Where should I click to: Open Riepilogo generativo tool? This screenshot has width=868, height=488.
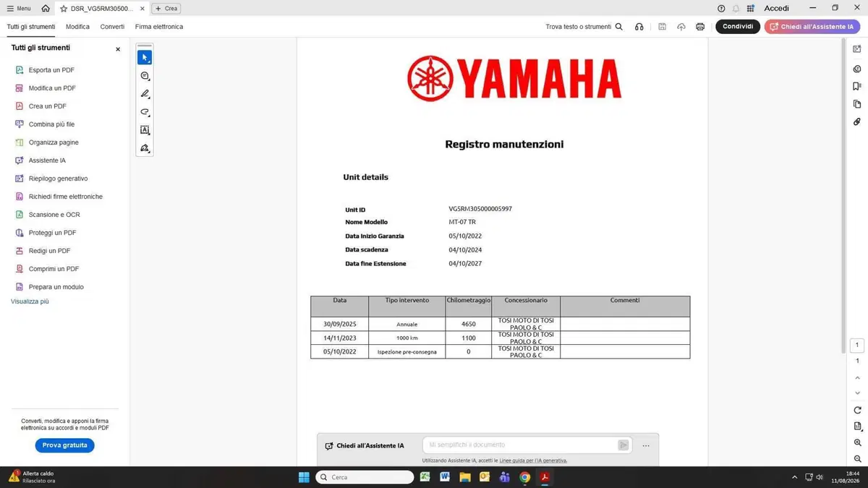point(58,179)
